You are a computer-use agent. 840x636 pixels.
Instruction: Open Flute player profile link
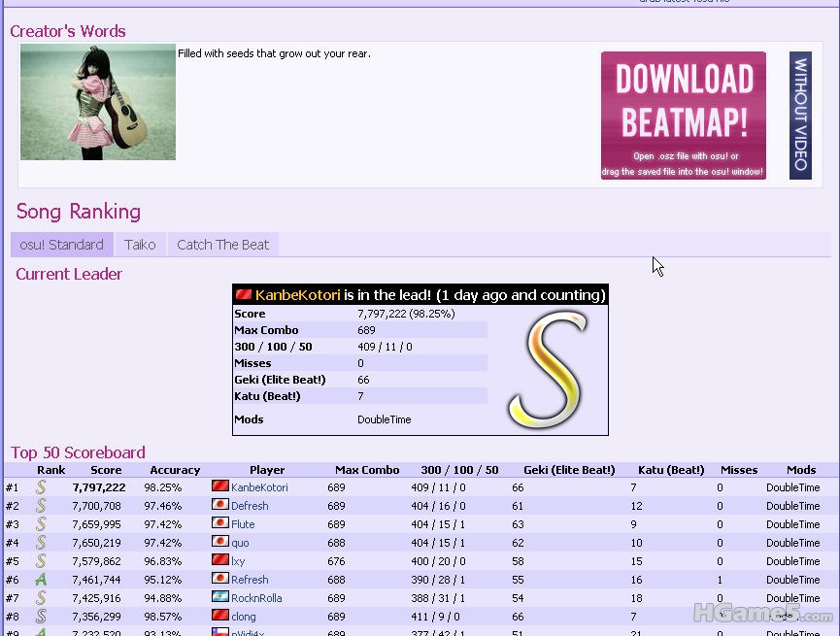point(243,524)
